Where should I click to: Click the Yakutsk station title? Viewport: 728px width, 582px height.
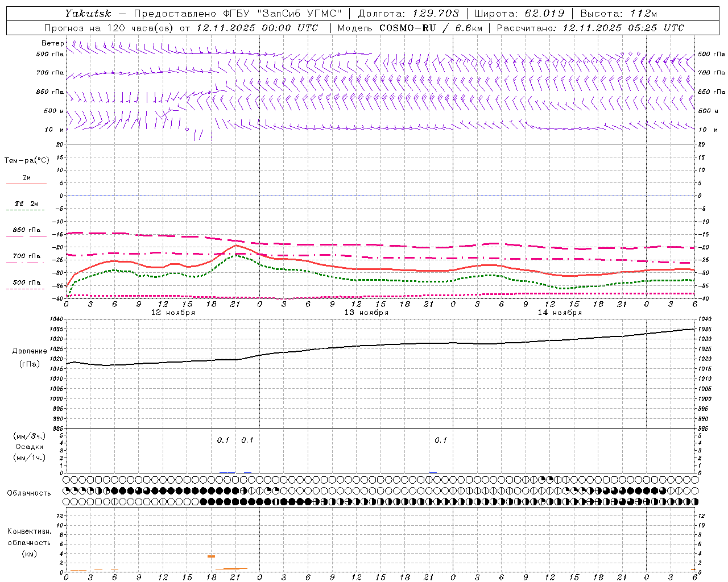coord(88,13)
